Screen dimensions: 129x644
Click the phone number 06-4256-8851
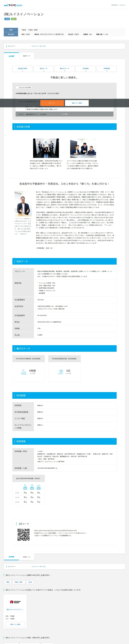[42, 315]
